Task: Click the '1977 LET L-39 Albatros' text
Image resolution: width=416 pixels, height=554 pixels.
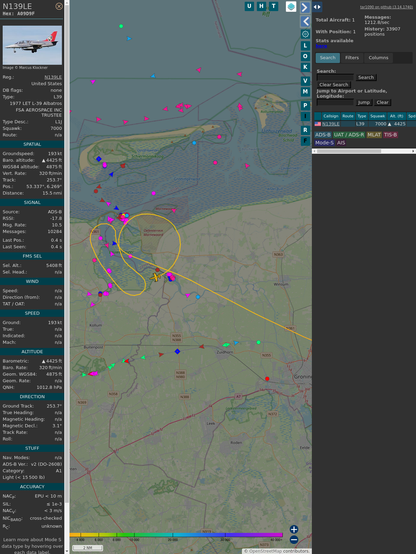Action: tap(36, 104)
